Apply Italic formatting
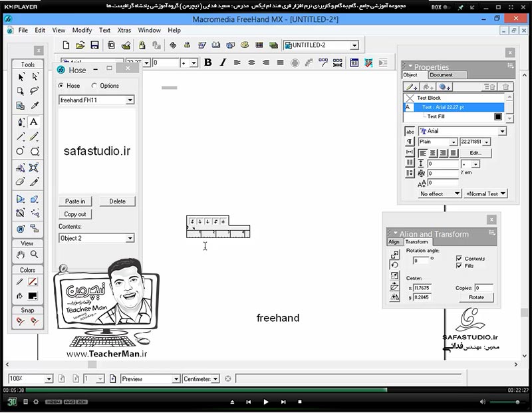Image resolution: width=532 pixels, height=413 pixels. [x=223, y=63]
